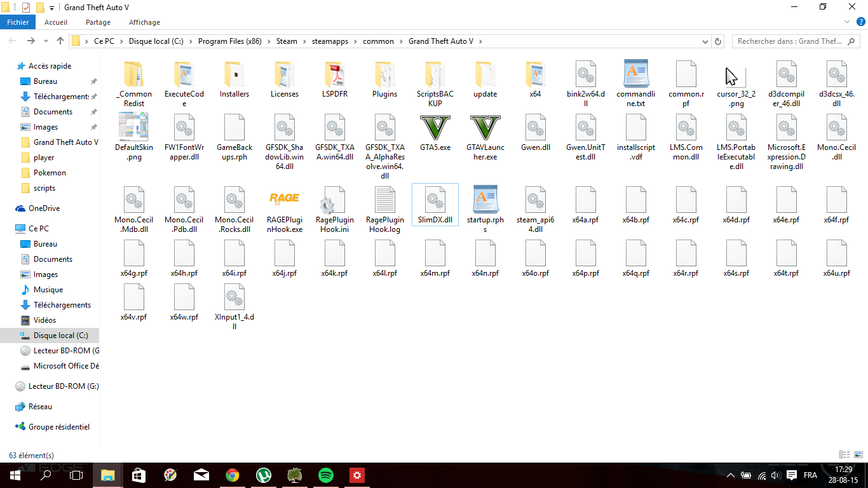Open the Pokemon folder in the sidebar
The image size is (868, 488).
(50, 173)
